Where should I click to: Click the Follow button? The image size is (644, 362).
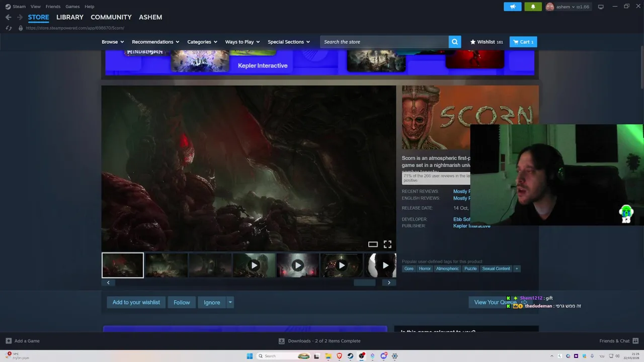(182, 302)
